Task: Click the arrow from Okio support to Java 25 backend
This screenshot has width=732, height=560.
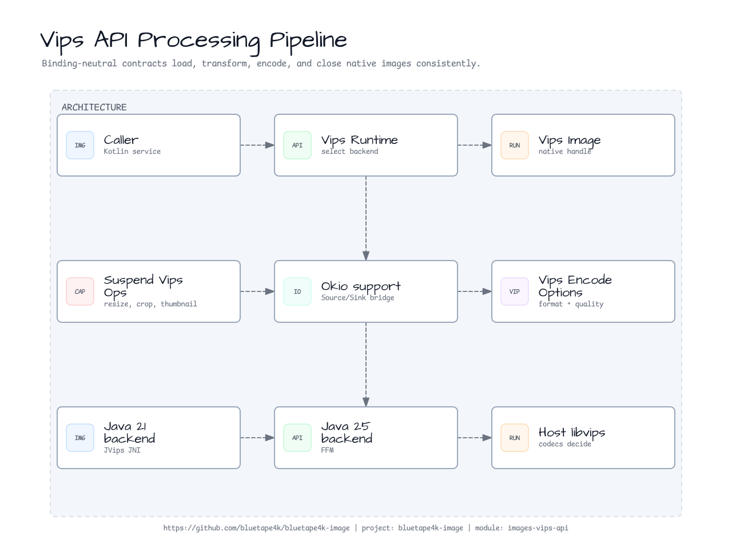Action: tap(366, 365)
